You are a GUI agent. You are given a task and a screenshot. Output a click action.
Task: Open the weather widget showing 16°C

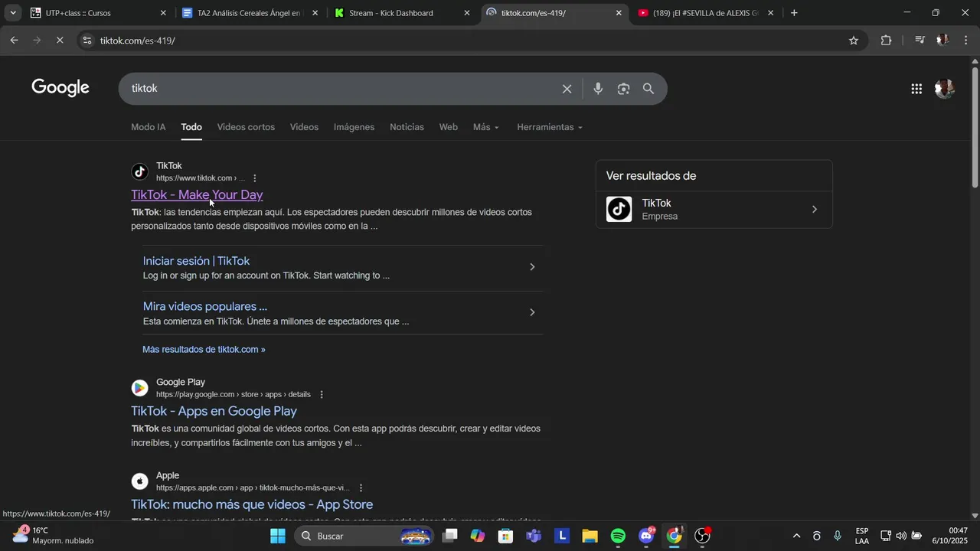point(54,536)
